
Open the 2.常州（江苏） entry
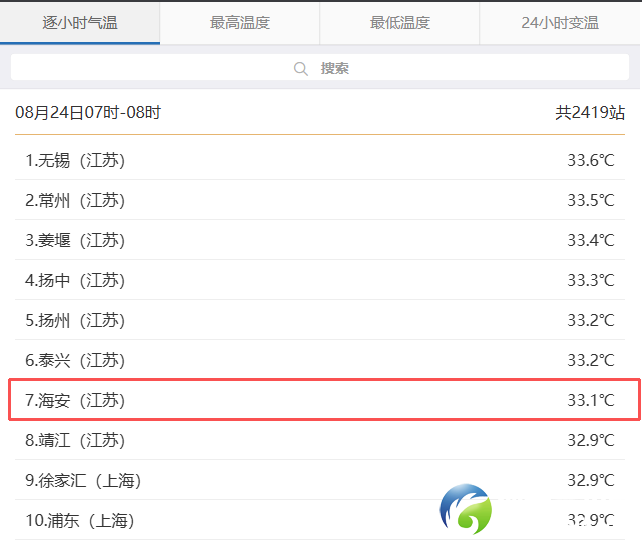coord(75,200)
